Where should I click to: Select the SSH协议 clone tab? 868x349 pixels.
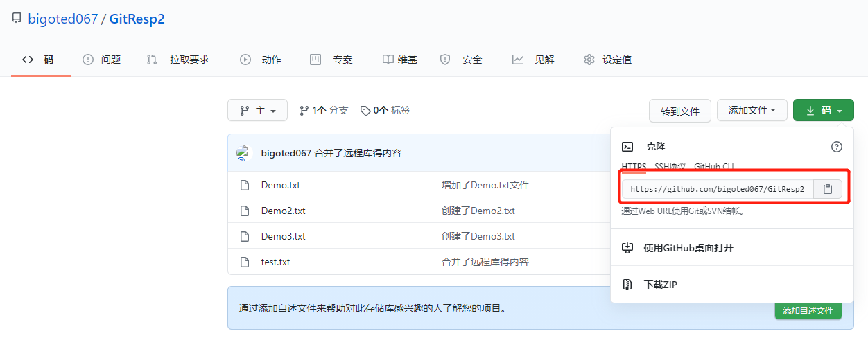point(670,167)
